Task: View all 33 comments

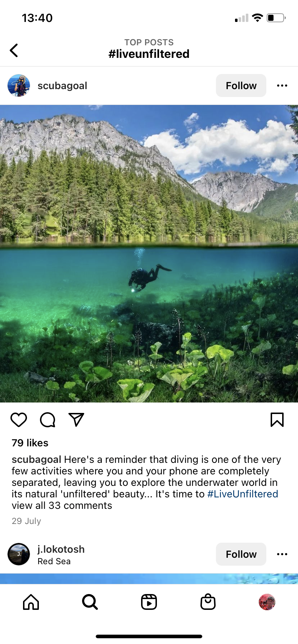Action: (62, 506)
